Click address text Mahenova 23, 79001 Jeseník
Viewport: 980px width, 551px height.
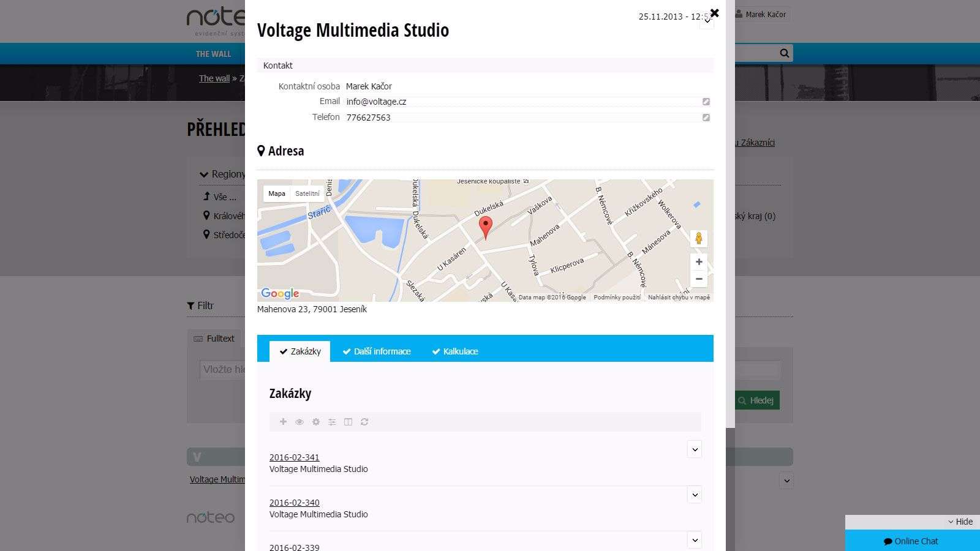(x=312, y=309)
